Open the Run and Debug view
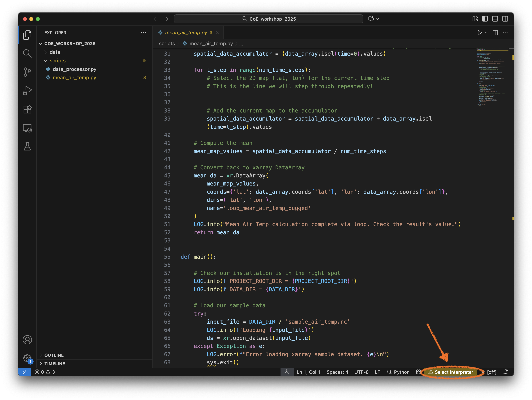This screenshot has width=532, height=400. pyautogui.click(x=27, y=91)
